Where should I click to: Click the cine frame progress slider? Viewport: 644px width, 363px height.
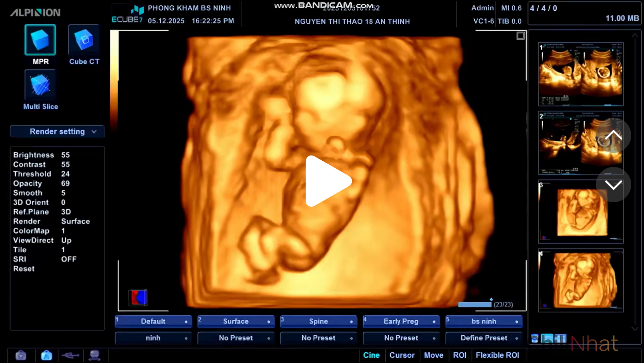point(475,304)
